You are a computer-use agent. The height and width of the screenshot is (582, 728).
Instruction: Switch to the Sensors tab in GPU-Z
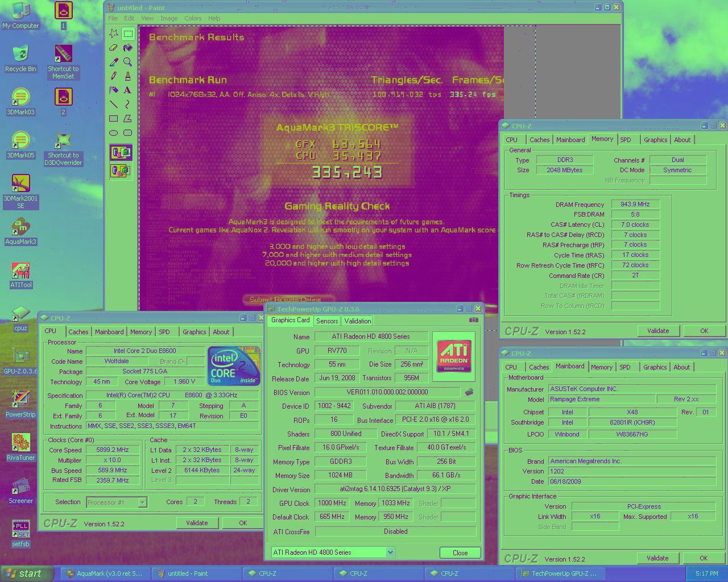(x=327, y=321)
